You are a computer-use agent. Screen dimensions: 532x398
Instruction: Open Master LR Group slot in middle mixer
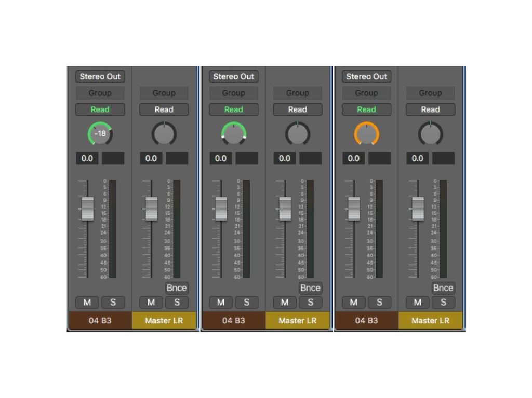click(x=298, y=93)
